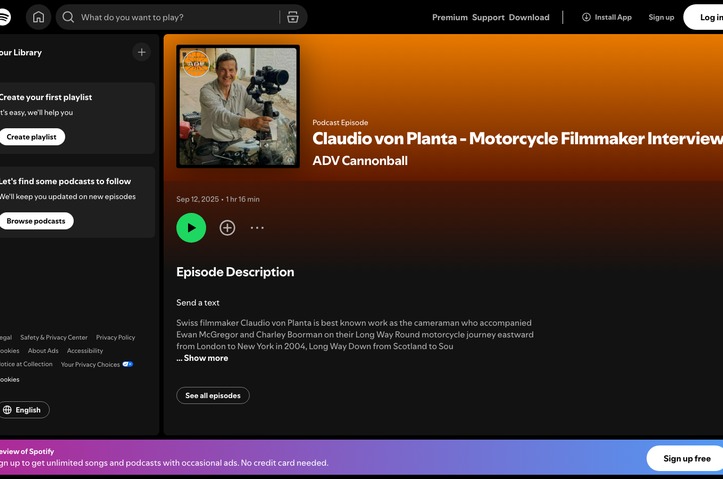Add episode to Your Episodes
Image resolution: width=723 pixels, height=479 pixels.
[227, 228]
